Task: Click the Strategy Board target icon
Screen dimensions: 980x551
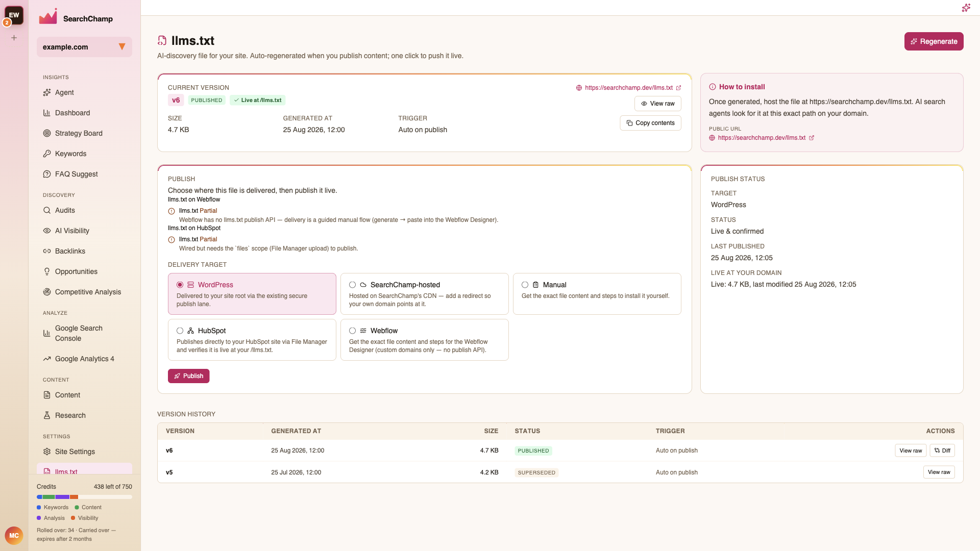Action: (47, 133)
